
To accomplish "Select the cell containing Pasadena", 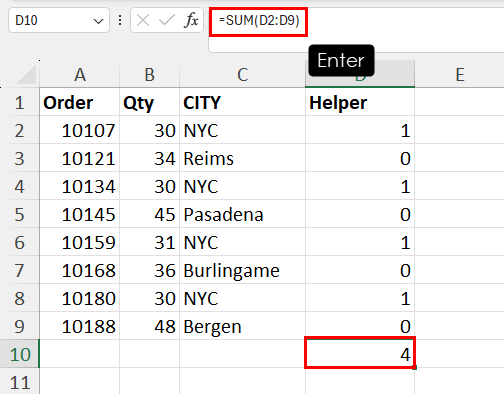I will [242, 214].
